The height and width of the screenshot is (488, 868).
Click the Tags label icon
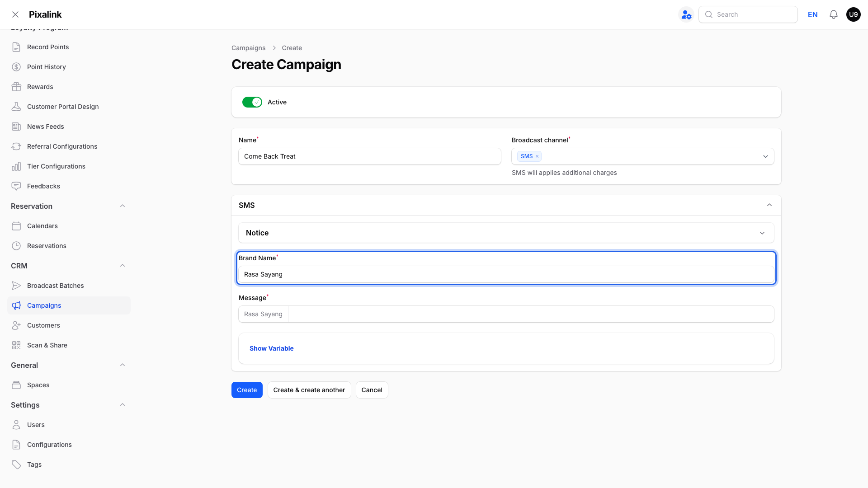pos(16,465)
